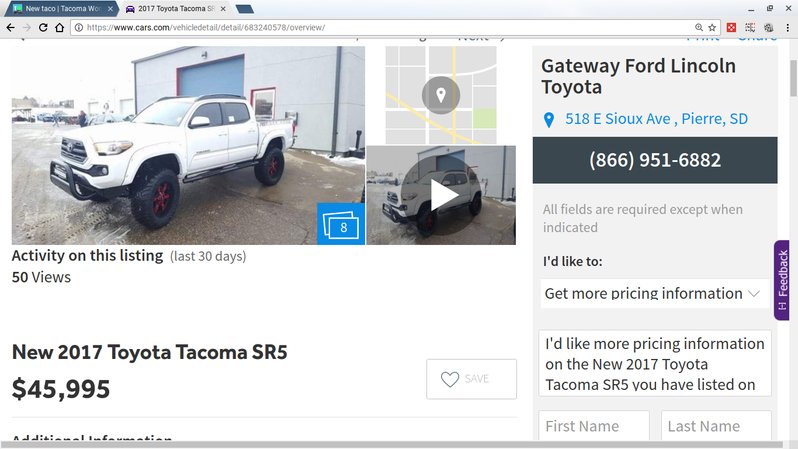Bookmark page with star icon
The image size is (798, 449).
[x=712, y=27]
